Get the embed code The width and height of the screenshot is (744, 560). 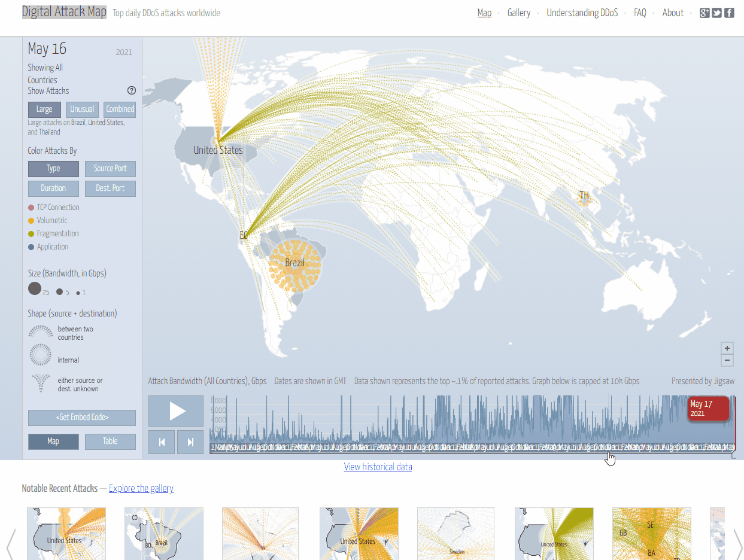[82, 418]
